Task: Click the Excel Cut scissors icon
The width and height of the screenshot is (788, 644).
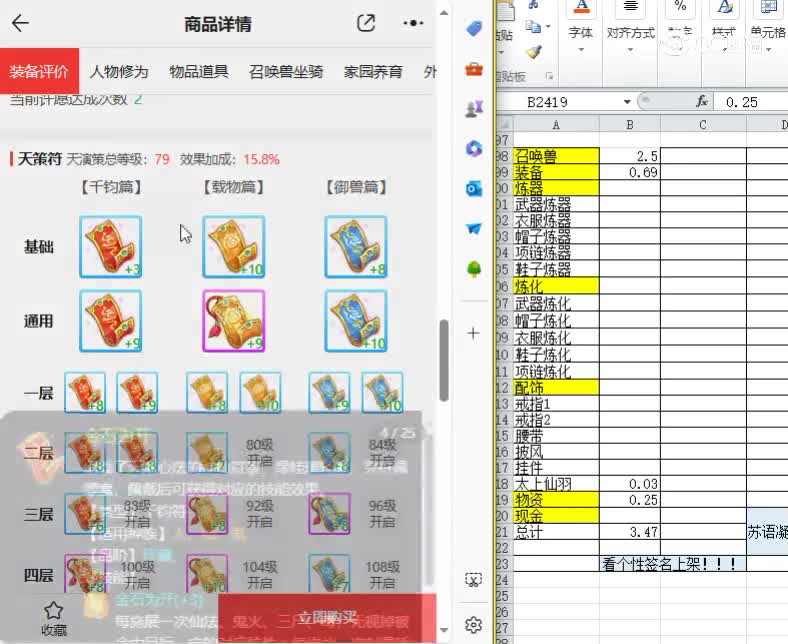Action: coord(534,5)
